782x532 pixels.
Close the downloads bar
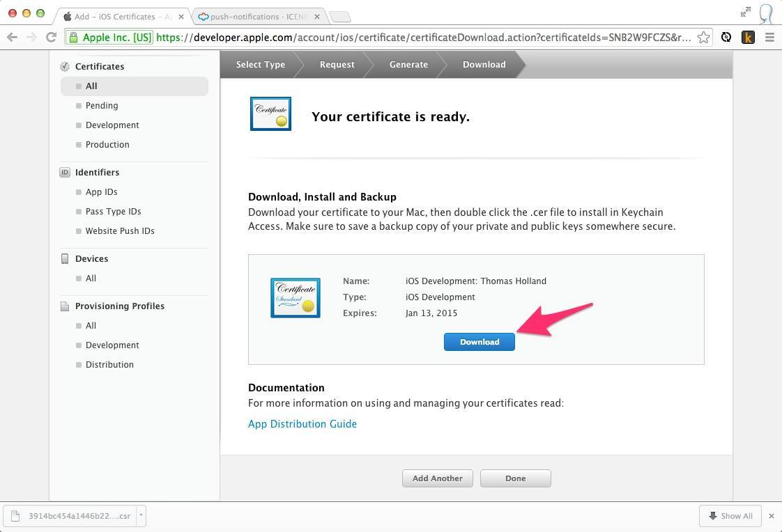tap(771, 516)
